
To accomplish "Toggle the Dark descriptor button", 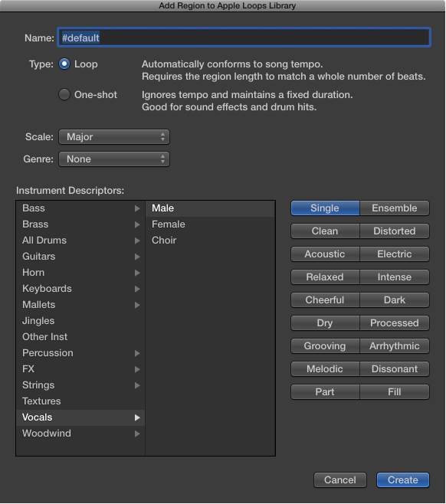I will pos(395,300).
